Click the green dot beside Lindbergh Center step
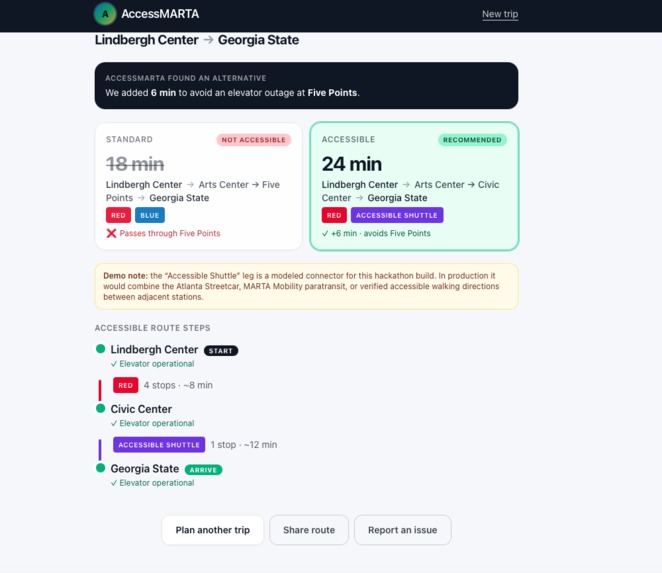Image resolution: width=662 pixels, height=573 pixels. pos(100,349)
